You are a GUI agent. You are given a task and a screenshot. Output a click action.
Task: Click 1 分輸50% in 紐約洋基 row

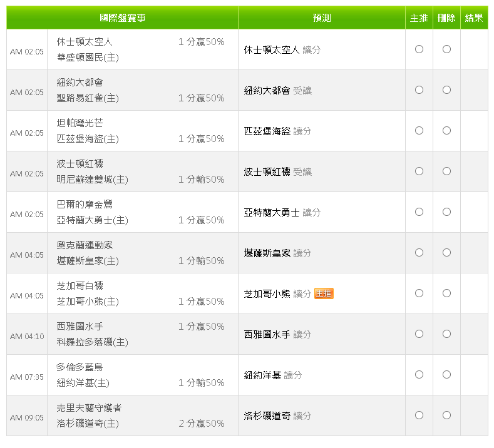click(x=202, y=383)
